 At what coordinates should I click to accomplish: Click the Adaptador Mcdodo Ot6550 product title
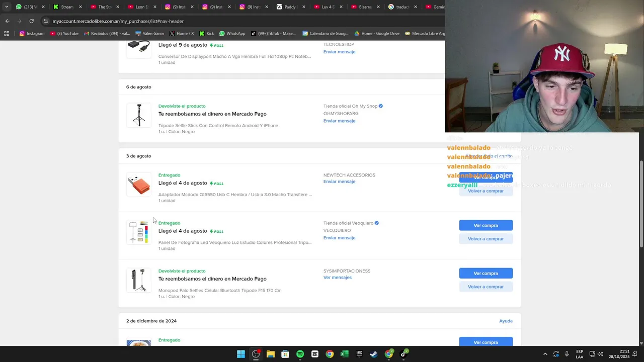click(x=235, y=195)
